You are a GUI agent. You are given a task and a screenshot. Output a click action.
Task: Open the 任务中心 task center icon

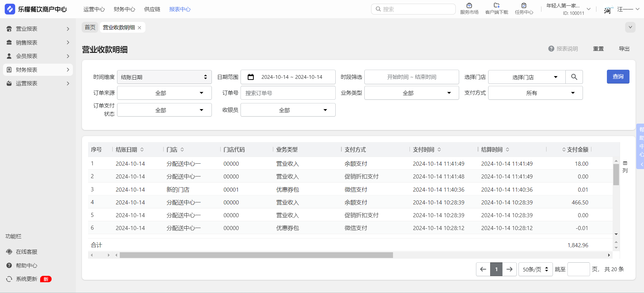[x=524, y=6]
